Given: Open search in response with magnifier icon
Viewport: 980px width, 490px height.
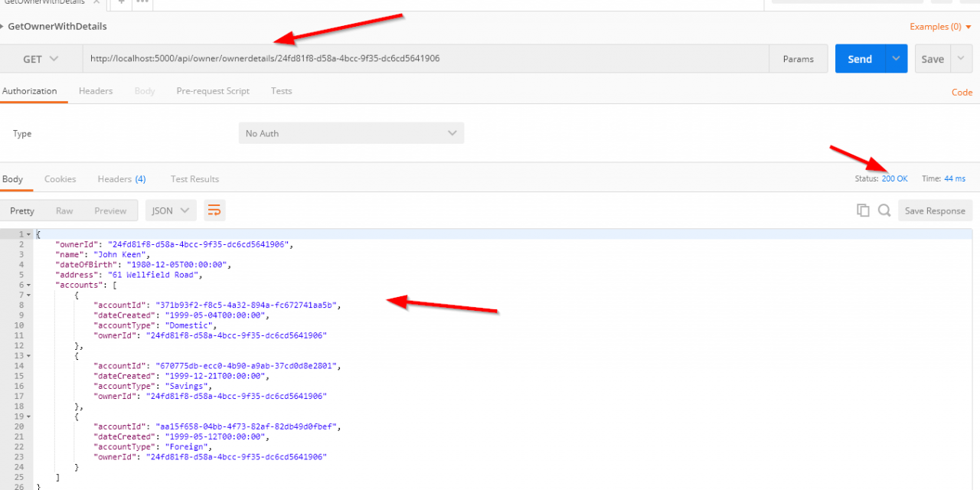Looking at the screenshot, I should (x=884, y=211).
